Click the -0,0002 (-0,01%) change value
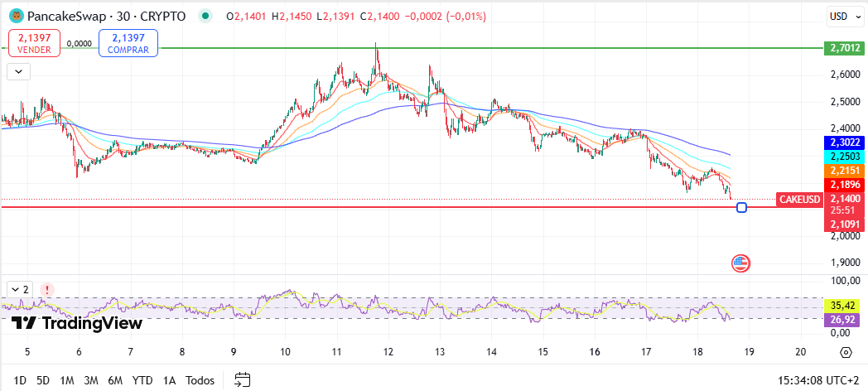 pyautogui.click(x=446, y=17)
